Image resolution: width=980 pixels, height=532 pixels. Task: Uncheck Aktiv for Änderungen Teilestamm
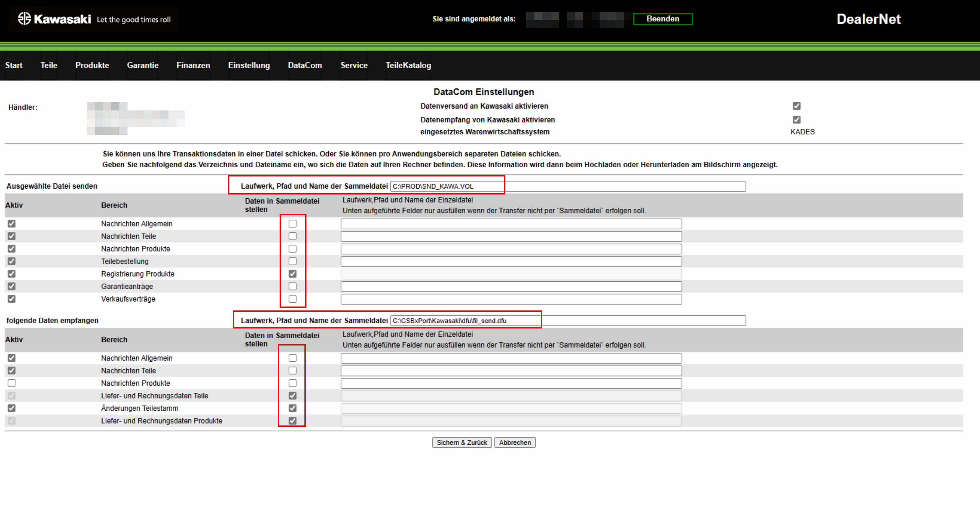(12, 408)
